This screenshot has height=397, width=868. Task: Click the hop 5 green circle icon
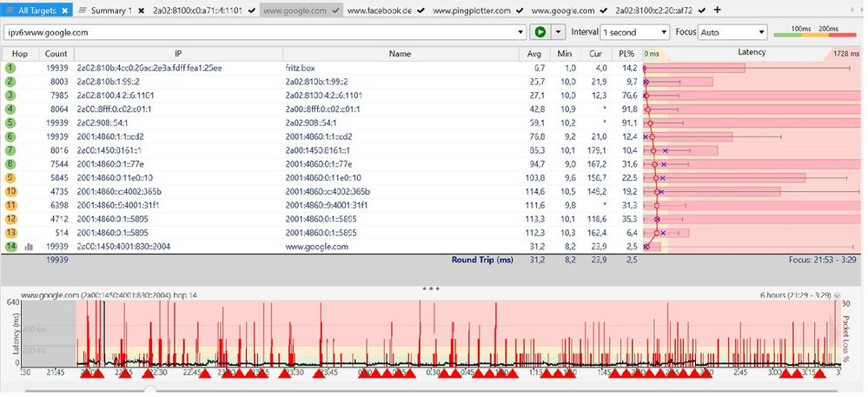(x=11, y=122)
